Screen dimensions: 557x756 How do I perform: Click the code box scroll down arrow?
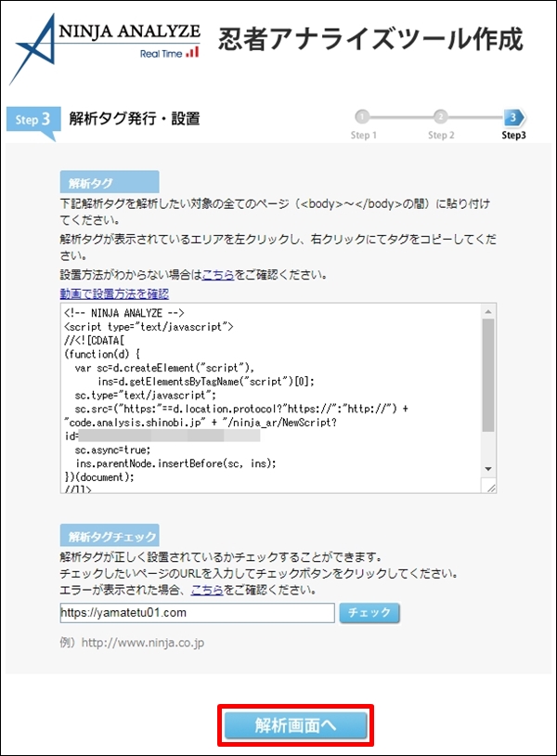(488, 469)
